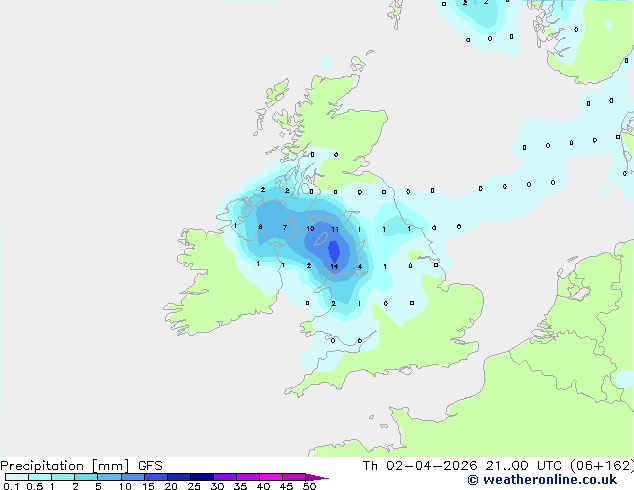Click the '50' legend scale label

[x=309, y=486]
